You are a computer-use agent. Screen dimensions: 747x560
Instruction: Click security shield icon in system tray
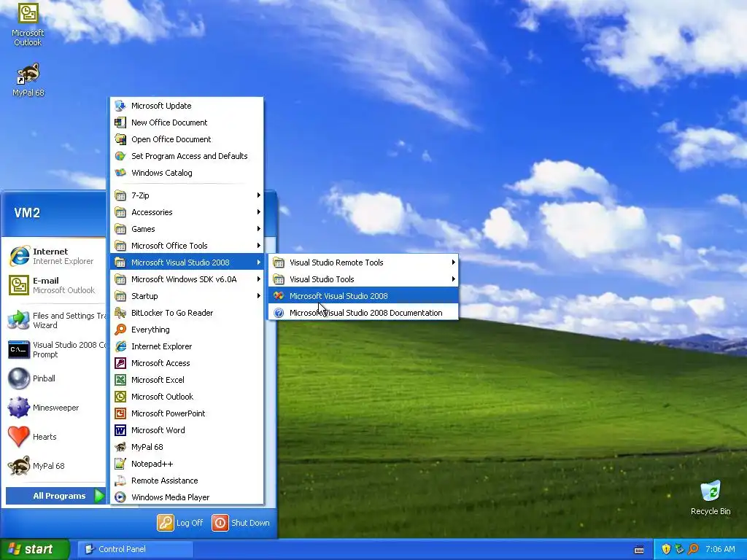point(666,549)
